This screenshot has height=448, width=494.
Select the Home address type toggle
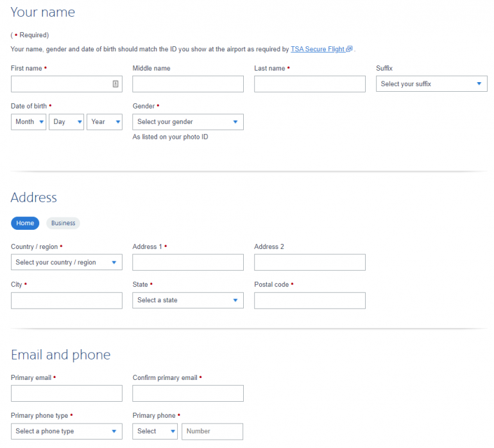25,223
